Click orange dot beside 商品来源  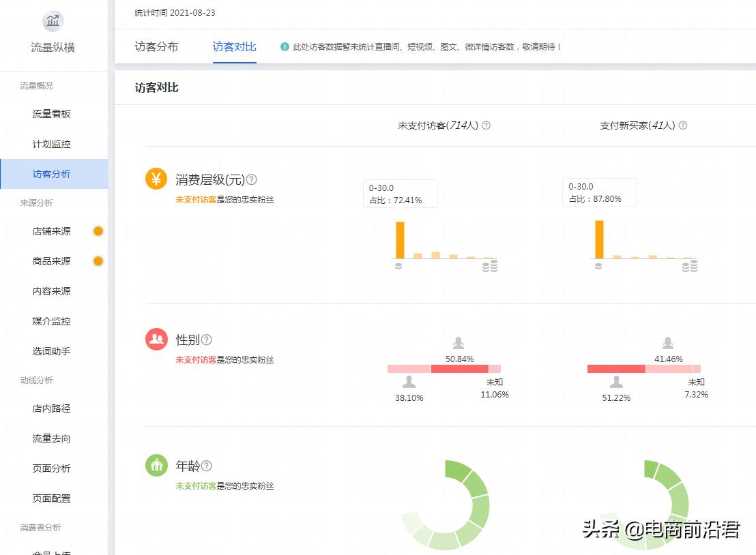(x=98, y=261)
